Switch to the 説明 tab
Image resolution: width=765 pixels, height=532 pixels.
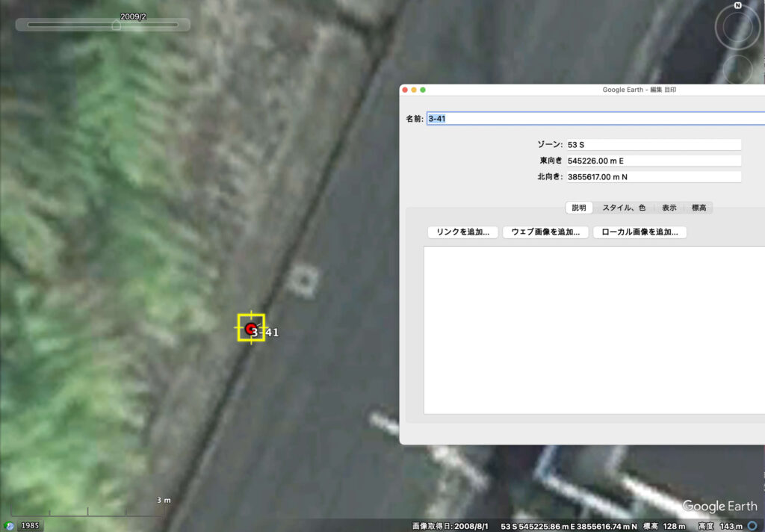(579, 208)
